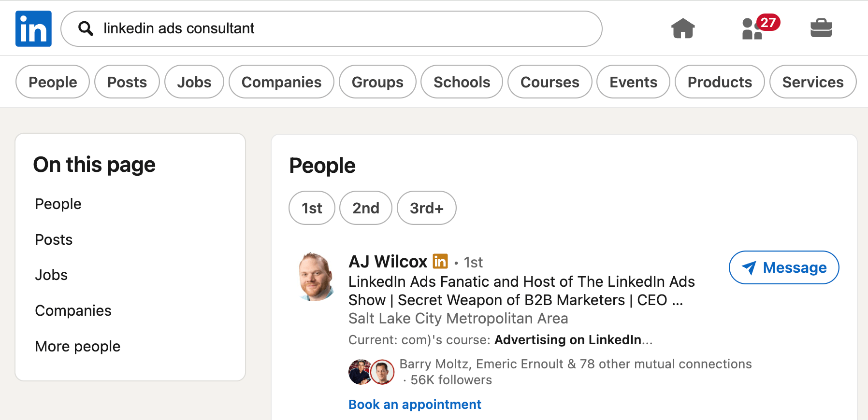868x420 pixels.
Task: Click AJ Wilcox profile photo
Action: 317,276
